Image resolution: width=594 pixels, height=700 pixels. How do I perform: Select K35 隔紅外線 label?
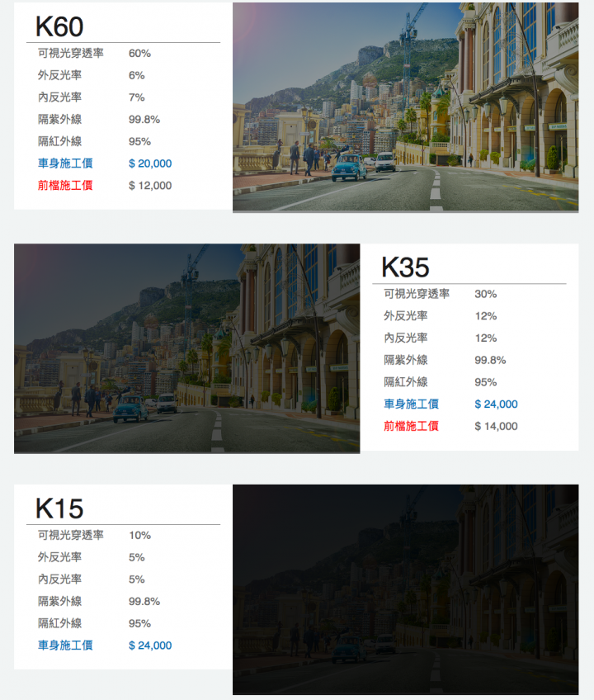(406, 382)
